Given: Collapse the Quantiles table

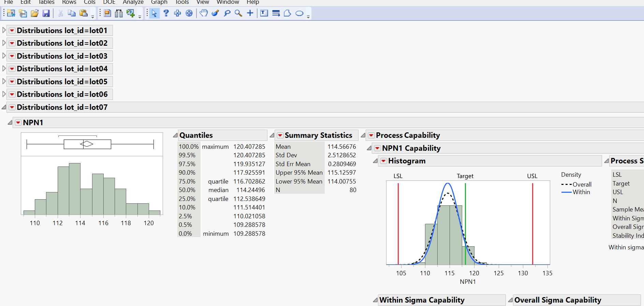Looking at the screenshot, I should (175, 135).
